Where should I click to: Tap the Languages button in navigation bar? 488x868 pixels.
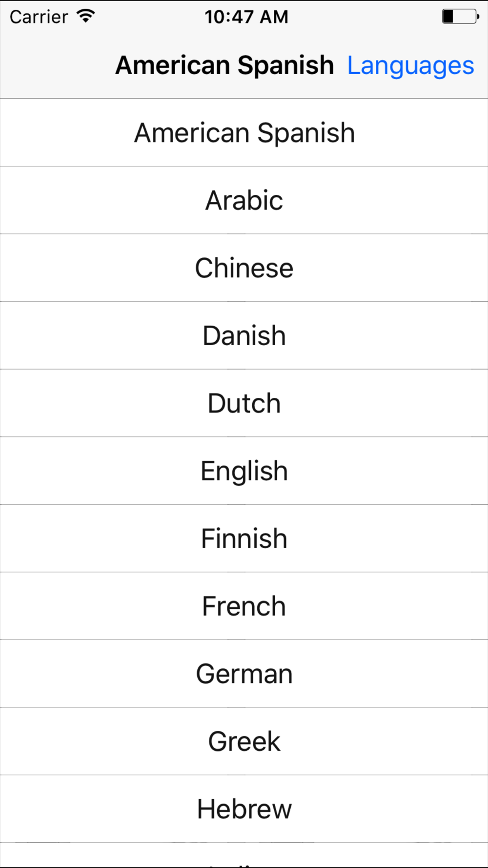pos(410,66)
